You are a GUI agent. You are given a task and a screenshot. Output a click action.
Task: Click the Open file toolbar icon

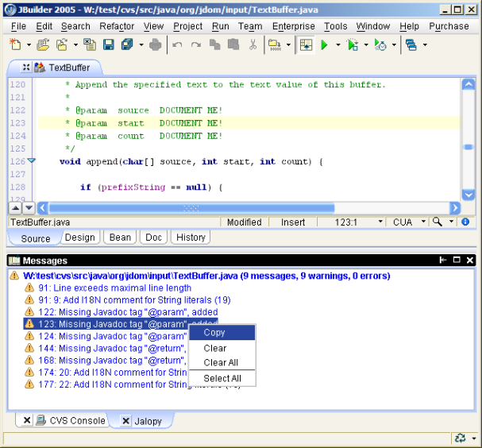point(43,44)
